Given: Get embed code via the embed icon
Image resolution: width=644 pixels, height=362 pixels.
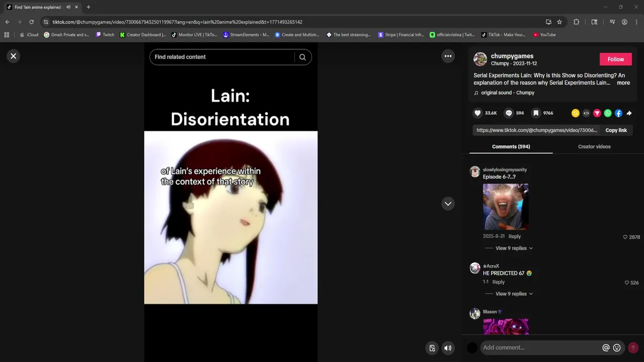Looking at the screenshot, I should coord(586,113).
